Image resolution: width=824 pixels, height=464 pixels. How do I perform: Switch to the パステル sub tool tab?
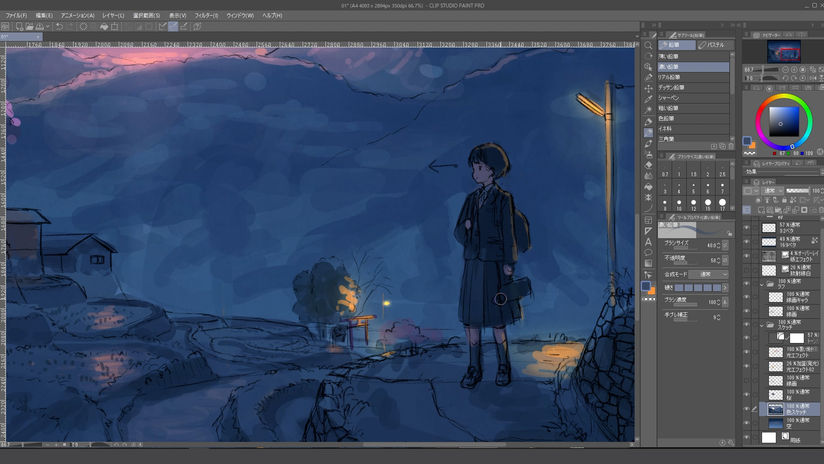pos(716,45)
